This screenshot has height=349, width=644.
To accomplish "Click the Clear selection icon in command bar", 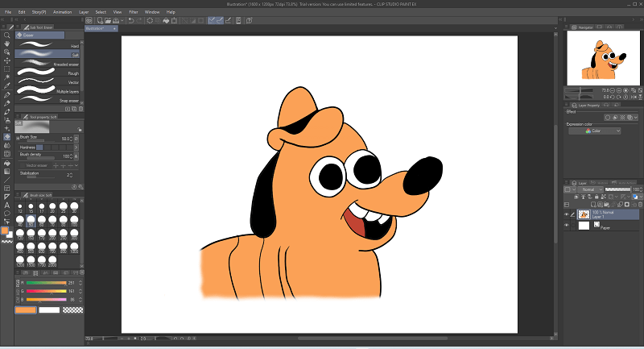I will [x=150, y=21].
